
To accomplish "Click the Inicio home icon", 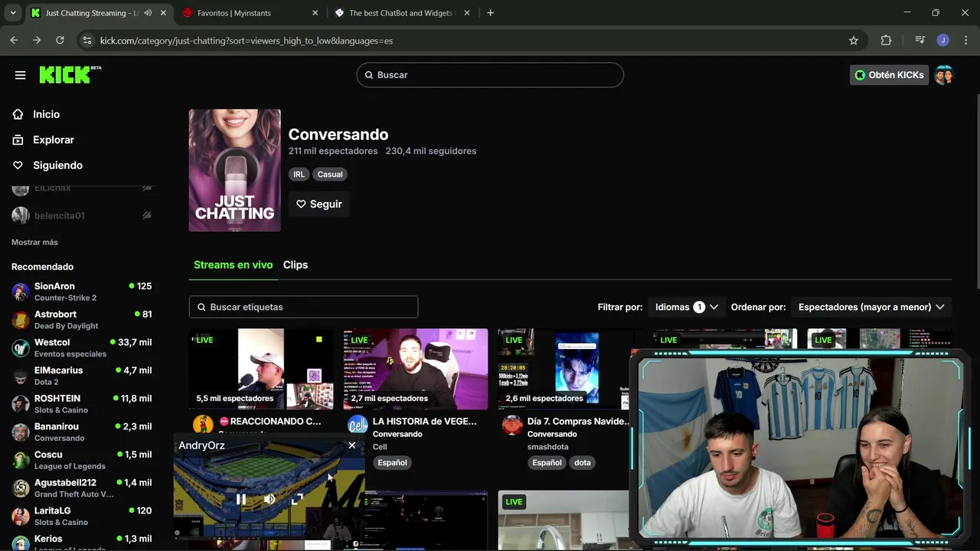I will (18, 114).
